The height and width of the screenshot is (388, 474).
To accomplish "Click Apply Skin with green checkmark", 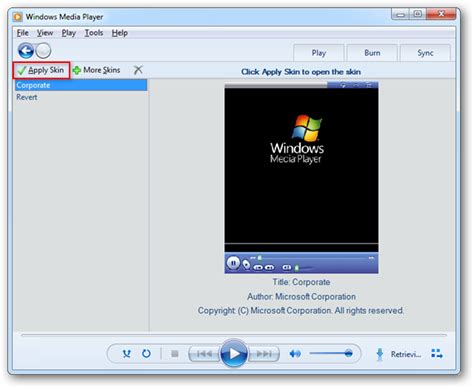I will [41, 70].
